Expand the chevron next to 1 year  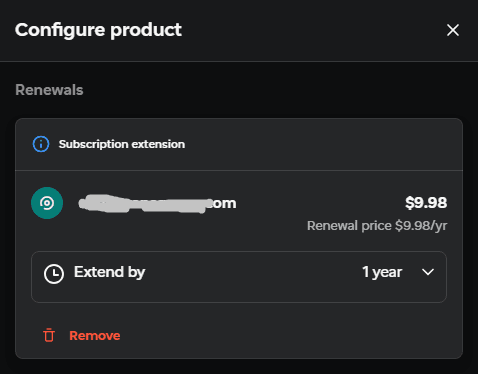(x=428, y=272)
